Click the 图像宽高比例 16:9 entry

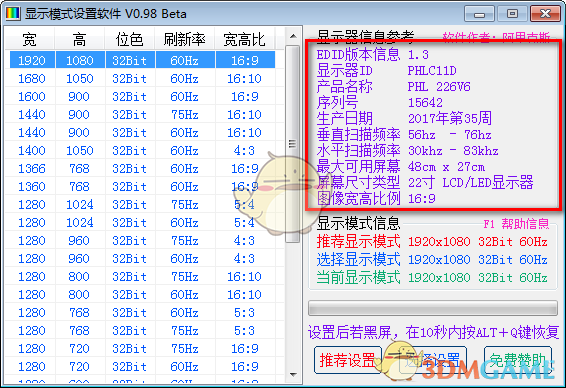click(376, 199)
